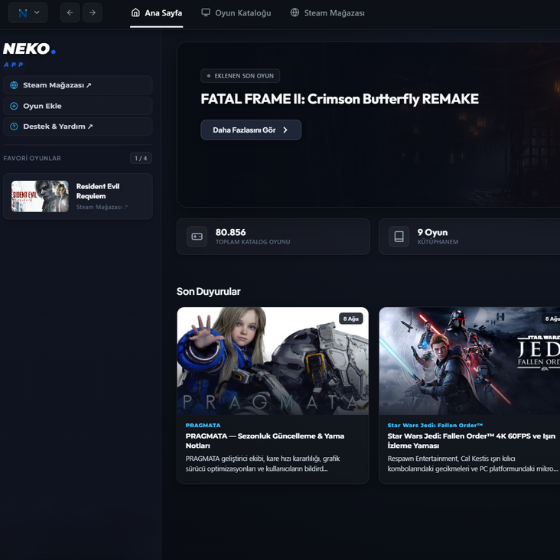Open Star Wars Jedi: Fallen Order announcement image
This screenshot has width=560, height=560.
pos(469,361)
